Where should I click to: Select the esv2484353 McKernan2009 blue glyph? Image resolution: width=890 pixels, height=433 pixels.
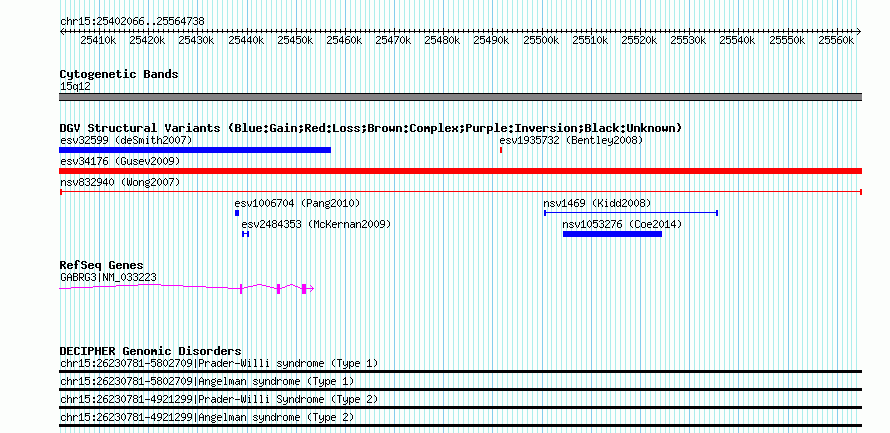click(245, 234)
